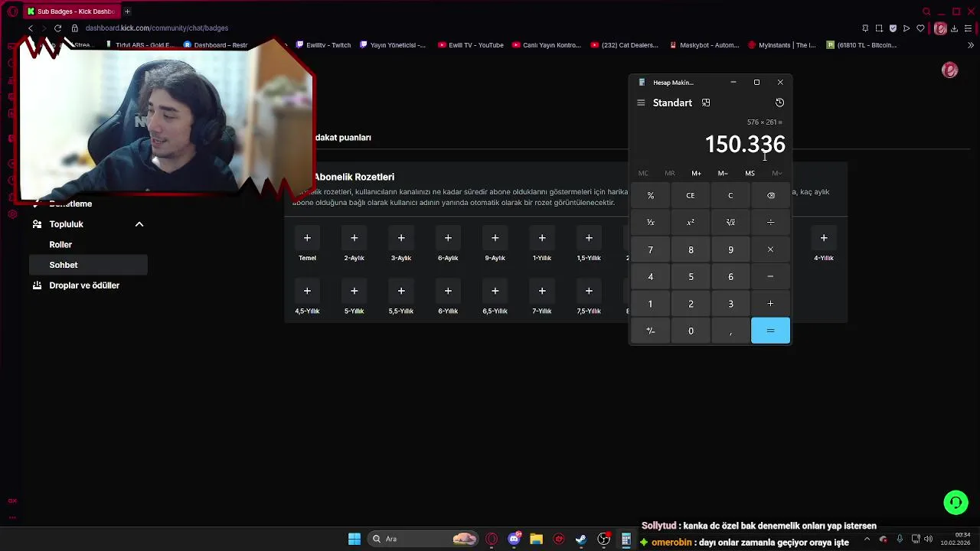Click the multiplication key on calculator
980x551 pixels.
[770, 249]
